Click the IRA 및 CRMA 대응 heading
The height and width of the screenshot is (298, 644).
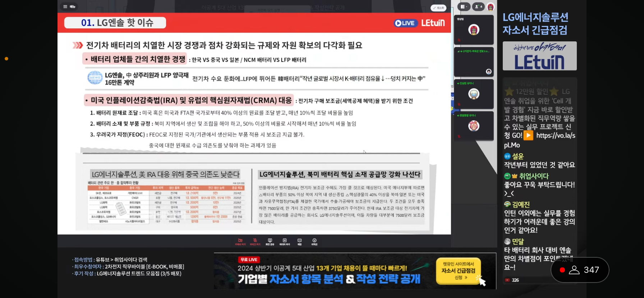tap(189, 100)
